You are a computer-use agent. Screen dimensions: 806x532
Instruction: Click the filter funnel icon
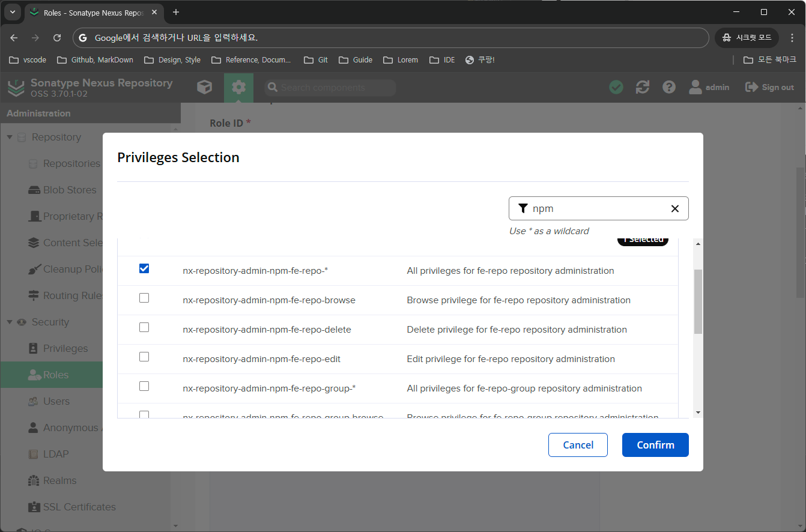[523, 208]
